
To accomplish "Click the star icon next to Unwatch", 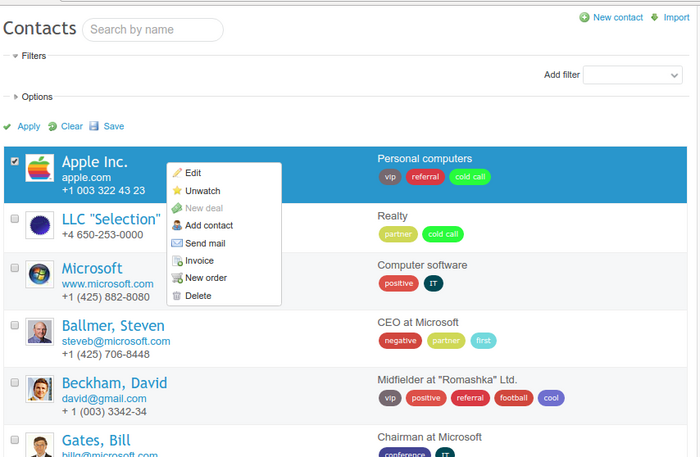I will click(x=177, y=191).
